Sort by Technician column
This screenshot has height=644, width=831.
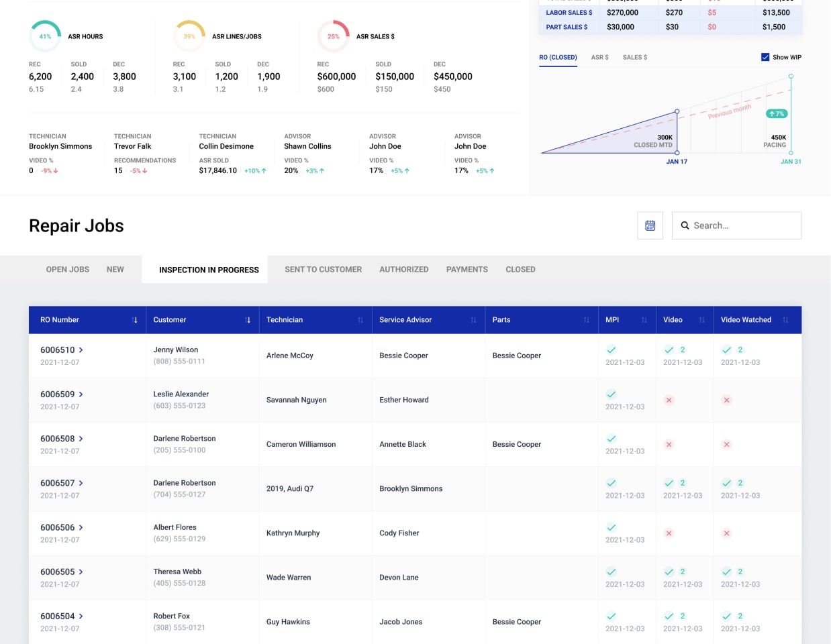click(360, 320)
